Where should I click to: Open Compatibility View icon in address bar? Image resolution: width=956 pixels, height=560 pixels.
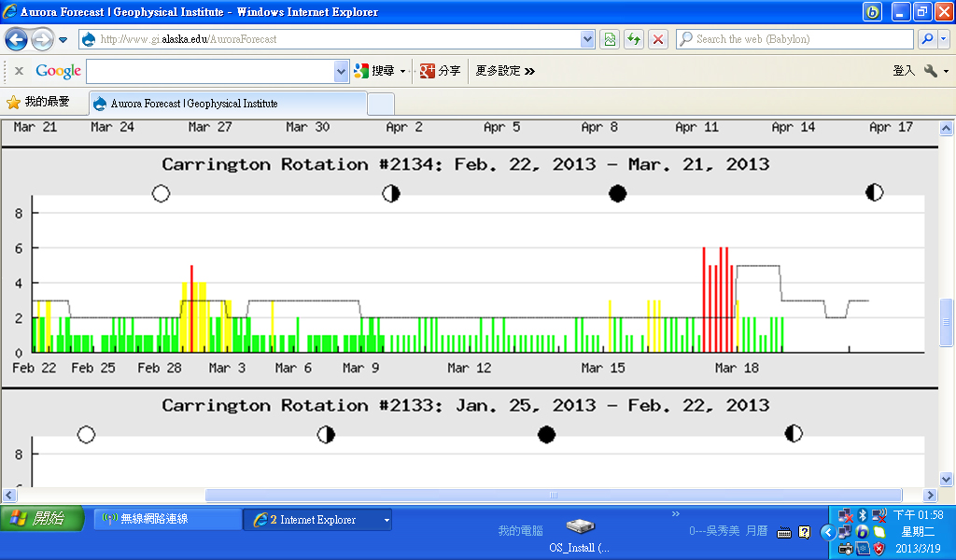pos(610,39)
